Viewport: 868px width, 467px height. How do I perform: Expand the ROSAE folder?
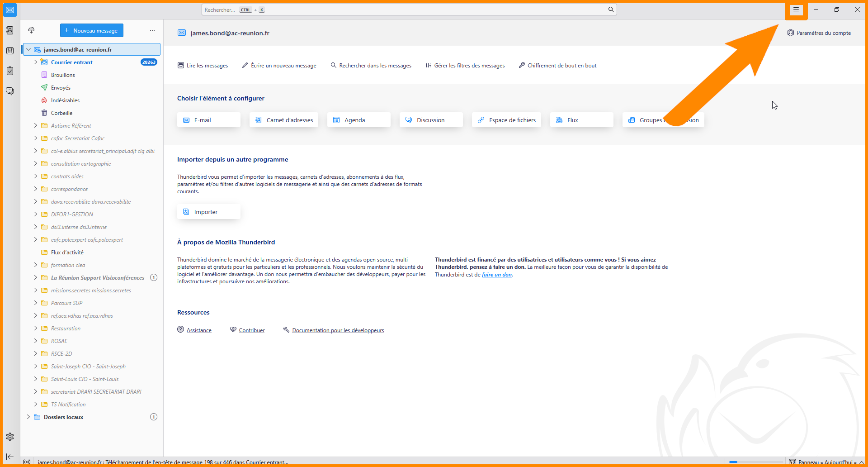[x=36, y=341]
